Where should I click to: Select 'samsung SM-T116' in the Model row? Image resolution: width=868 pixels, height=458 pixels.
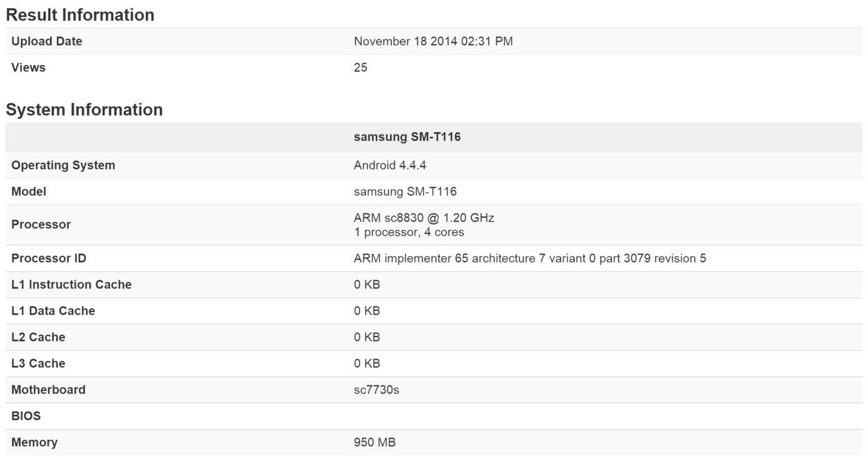[405, 191]
